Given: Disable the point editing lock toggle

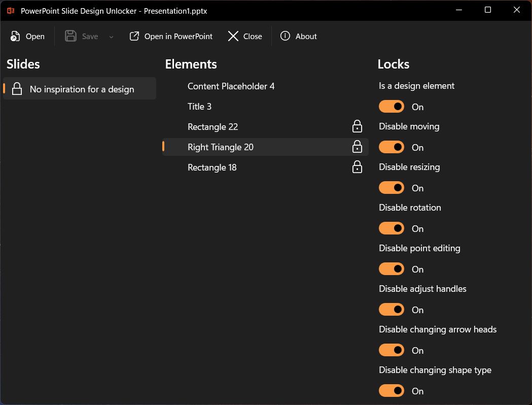Looking at the screenshot, I should [x=392, y=269].
